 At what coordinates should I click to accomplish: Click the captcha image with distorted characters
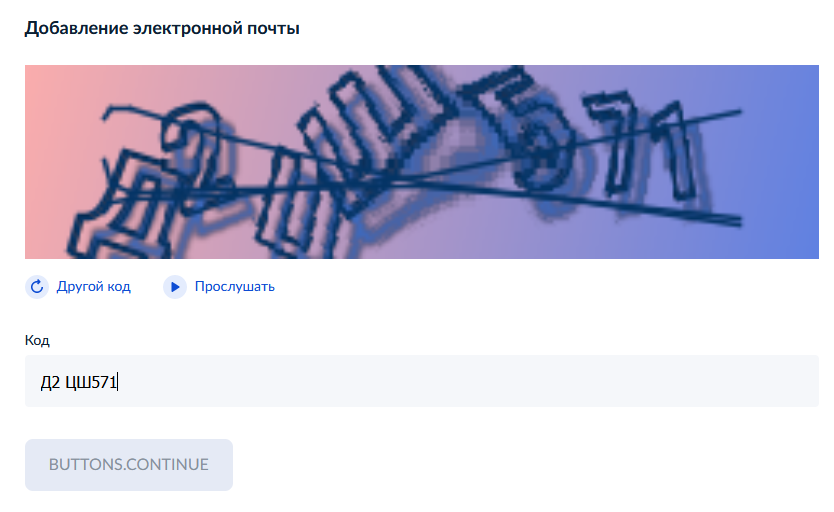tap(422, 162)
